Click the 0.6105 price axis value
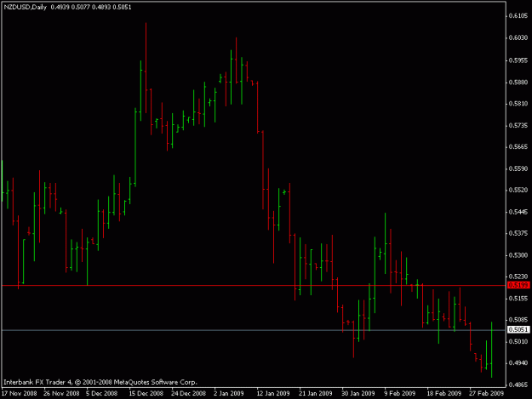This screenshot has height=399, width=532. [x=518, y=16]
